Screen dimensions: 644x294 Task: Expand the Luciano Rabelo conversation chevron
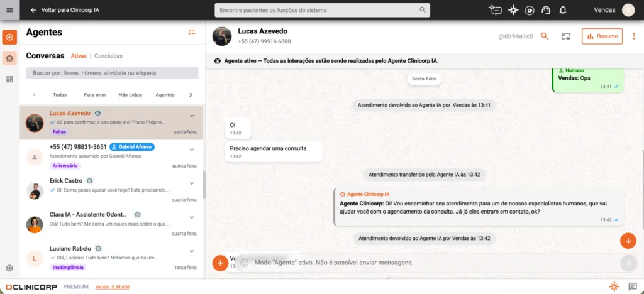[x=192, y=251]
